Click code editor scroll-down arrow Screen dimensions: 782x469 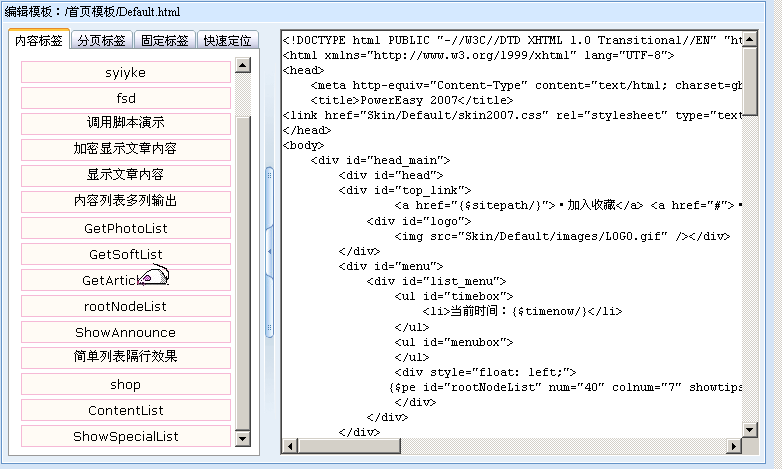point(750,430)
